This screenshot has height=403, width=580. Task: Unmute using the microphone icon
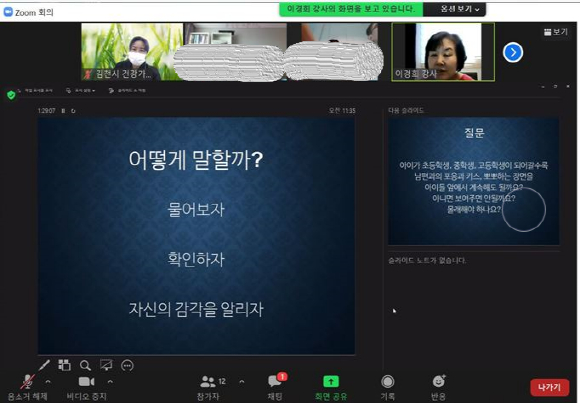(28, 382)
